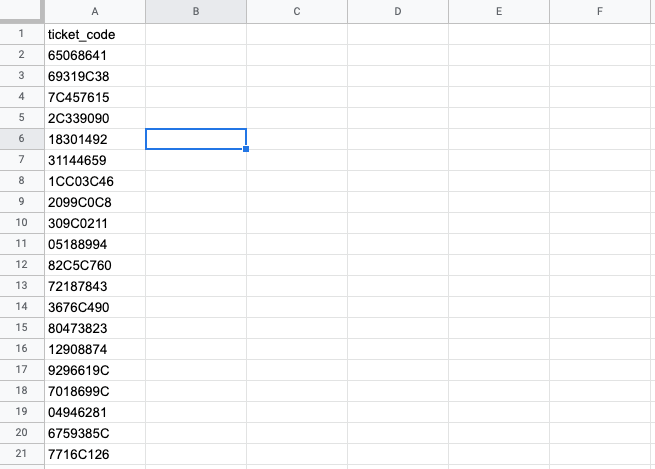The image size is (655, 469).
Task: Select the column F header
Action: click(600, 11)
